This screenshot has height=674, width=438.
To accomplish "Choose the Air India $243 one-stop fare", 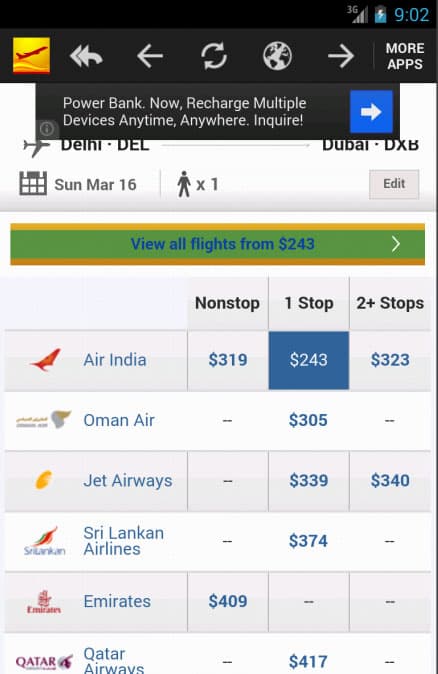I will (x=309, y=360).
